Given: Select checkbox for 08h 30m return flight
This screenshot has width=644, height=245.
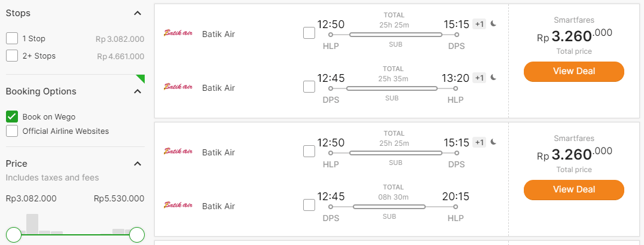Looking at the screenshot, I should click(x=309, y=205).
